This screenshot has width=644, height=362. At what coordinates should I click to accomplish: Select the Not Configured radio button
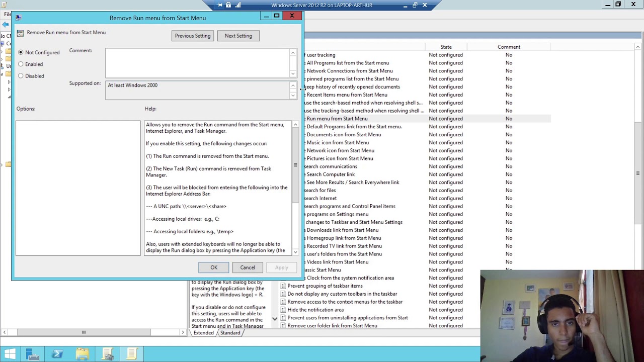pyautogui.click(x=21, y=52)
